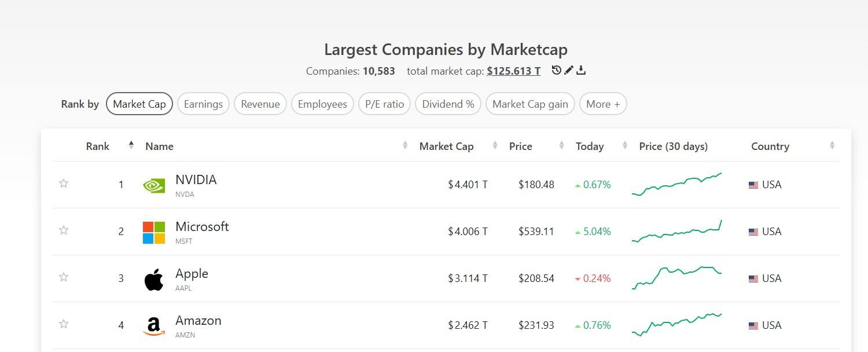Toggle the favorite star for Amazon
The width and height of the screenshot is (868, 352).
(64, 324)
